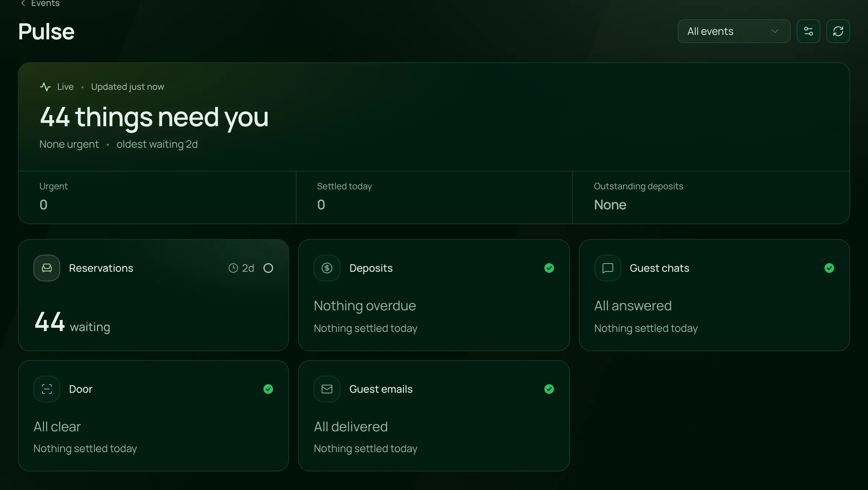This screenshot has width=868, height=490.
Task: Click the clock icon beside 2d
Action: pos(233,268)
